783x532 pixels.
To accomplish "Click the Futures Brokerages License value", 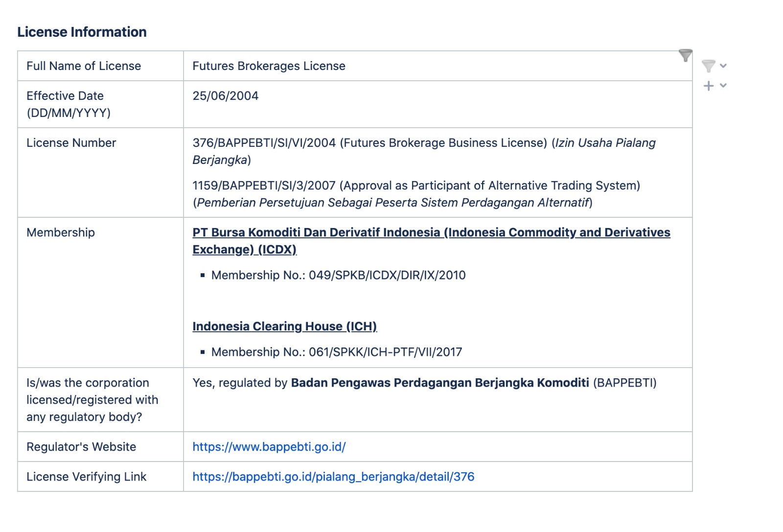I will (269, 66).
